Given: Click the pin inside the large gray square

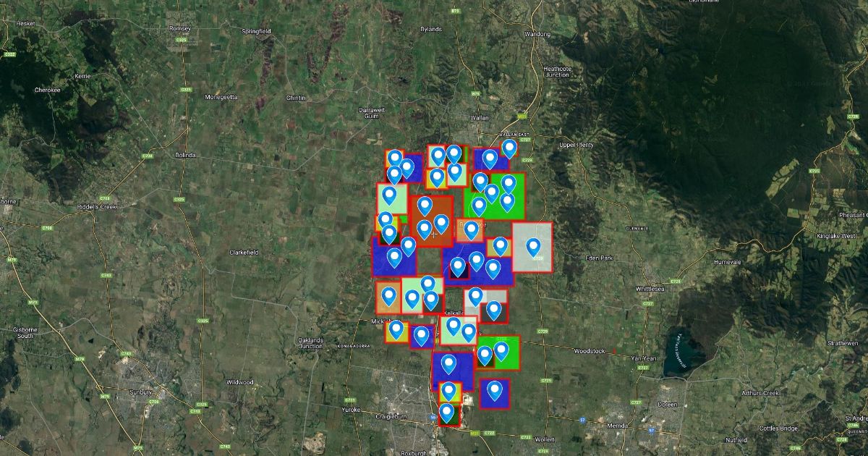Looking at the screenshot, I should pos(533,247).
